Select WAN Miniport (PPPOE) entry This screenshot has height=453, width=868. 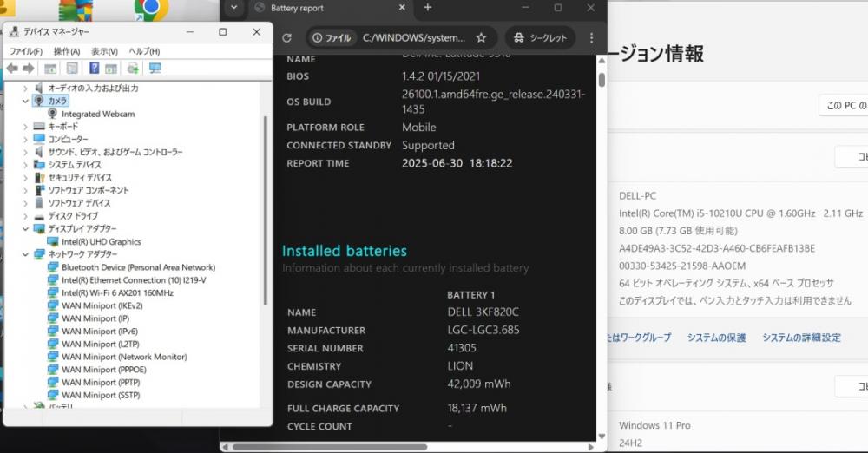(x=104, y=370)
